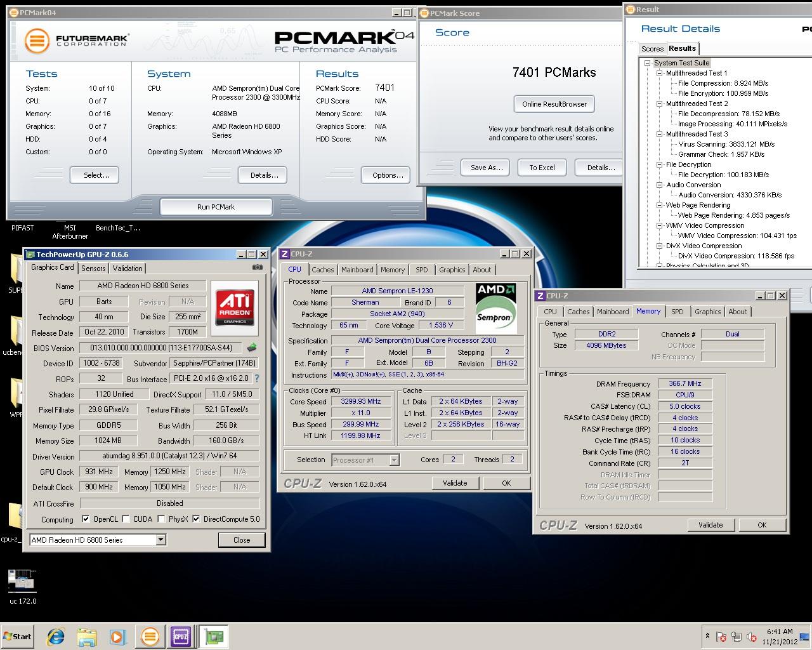Collapse the Audio Conversion tree node
Image resolution: width=812 pixels, height=650 pixels.
click(659, 185)
